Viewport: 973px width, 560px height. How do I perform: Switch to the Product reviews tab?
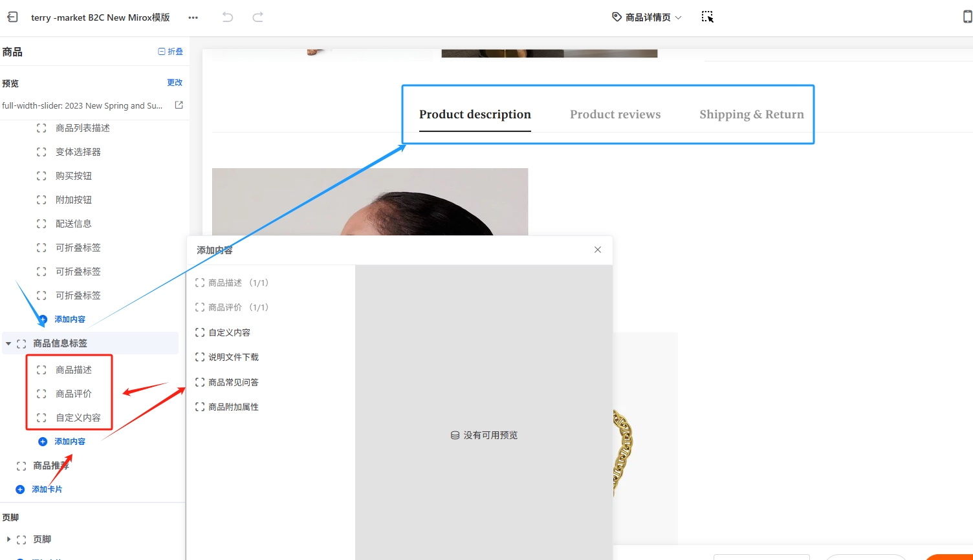(x=615, y=114)
